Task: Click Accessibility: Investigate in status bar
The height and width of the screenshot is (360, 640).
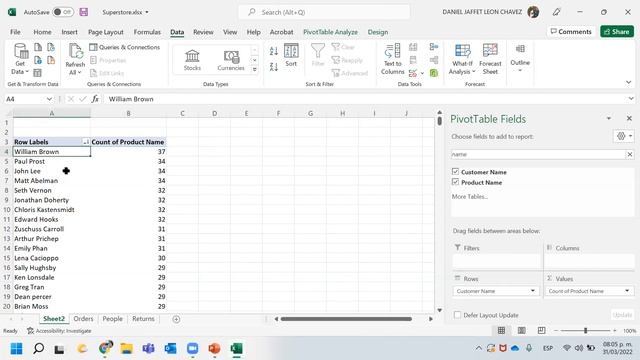Action: pyautogui.click(x=59, y=331)
